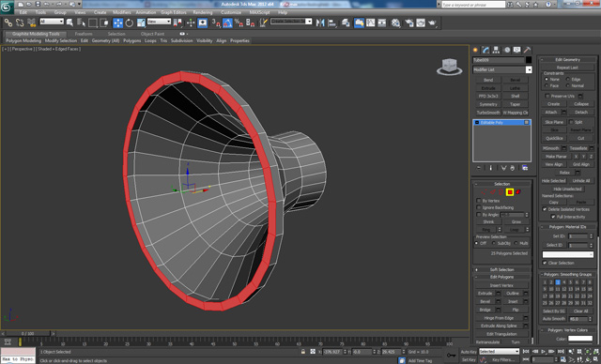
Task: Open the Modifiers menu
Action: (122, 12)
